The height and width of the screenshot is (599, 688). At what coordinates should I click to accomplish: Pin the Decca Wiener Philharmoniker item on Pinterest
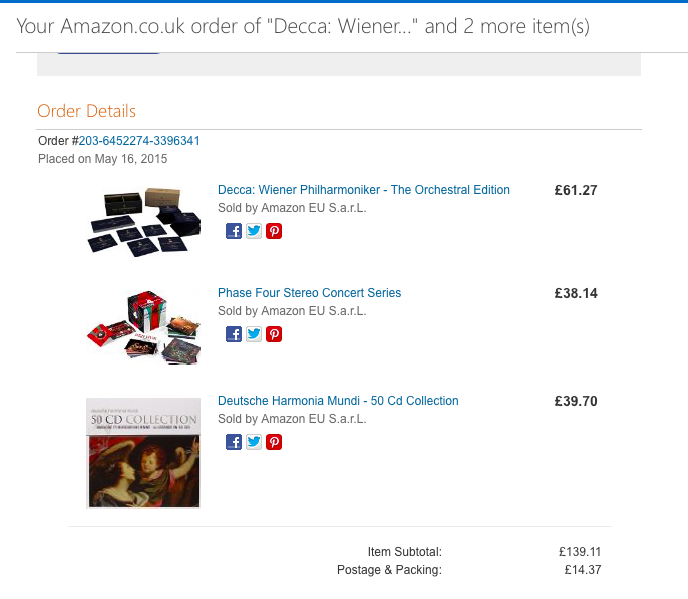[x=274, y=231]
